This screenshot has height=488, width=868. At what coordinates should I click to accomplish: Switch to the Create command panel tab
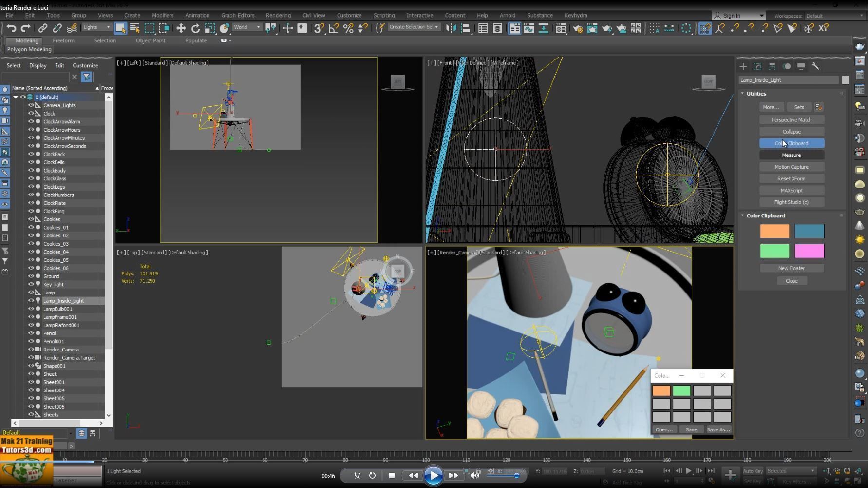coord(743,66)
